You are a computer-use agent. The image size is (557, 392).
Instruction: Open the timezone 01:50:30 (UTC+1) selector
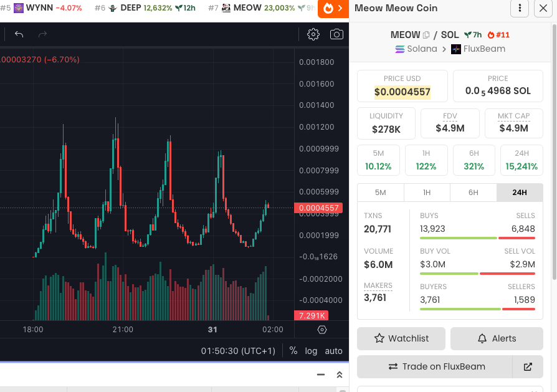tap(238, 351)
